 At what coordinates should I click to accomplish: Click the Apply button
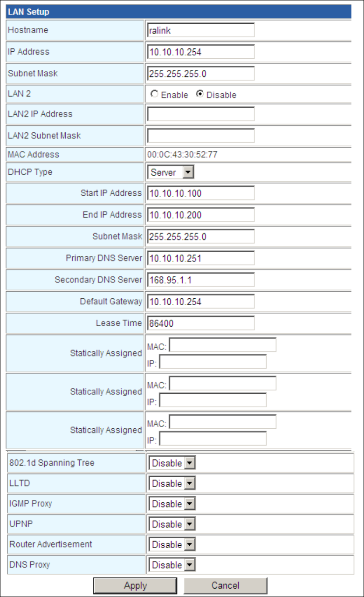click(135, 586)
